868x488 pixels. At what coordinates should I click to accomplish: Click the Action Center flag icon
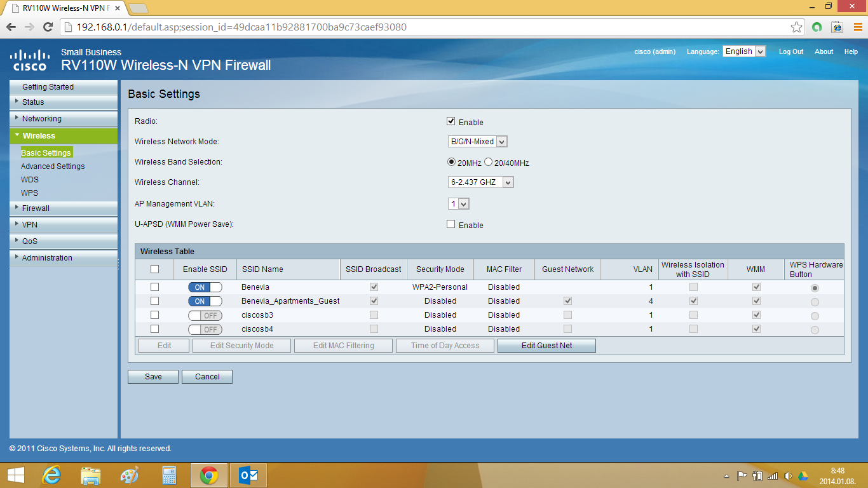click(742, 476)
